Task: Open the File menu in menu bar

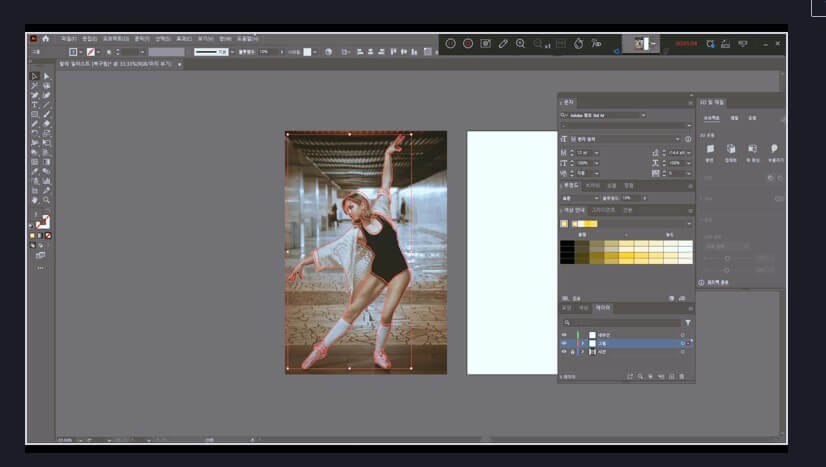Action: [x=66, y=39]
